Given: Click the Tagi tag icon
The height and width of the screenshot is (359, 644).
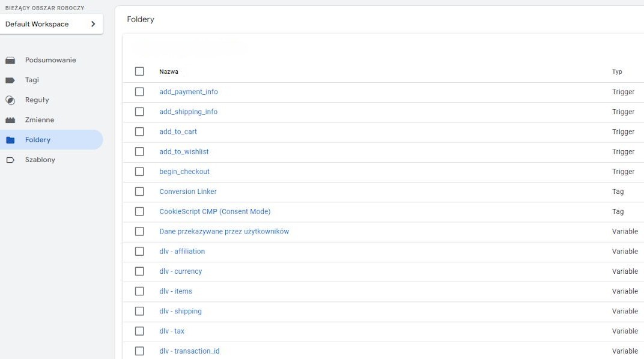Looking at the screenshot, I should coord(10,80).
